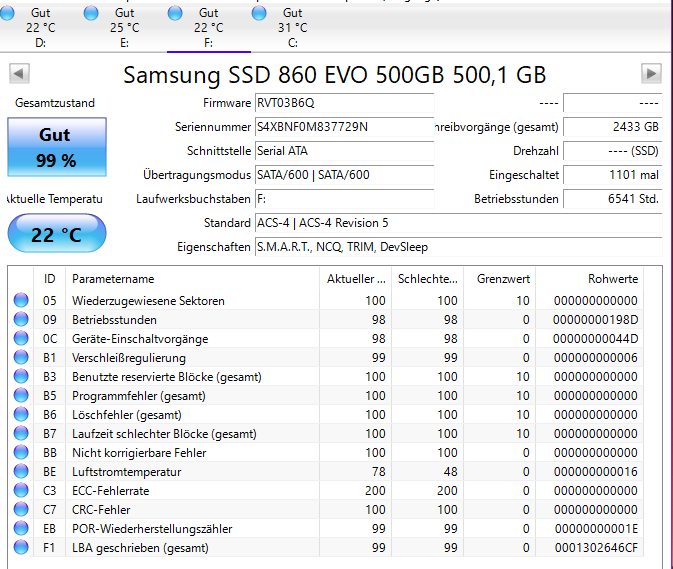Click raw value 0000000044D

coord(595,339)
